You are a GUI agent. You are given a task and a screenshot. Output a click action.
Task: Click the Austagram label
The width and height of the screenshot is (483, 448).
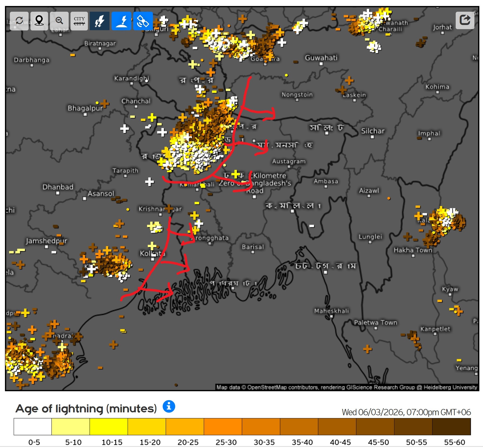(289, 161)
